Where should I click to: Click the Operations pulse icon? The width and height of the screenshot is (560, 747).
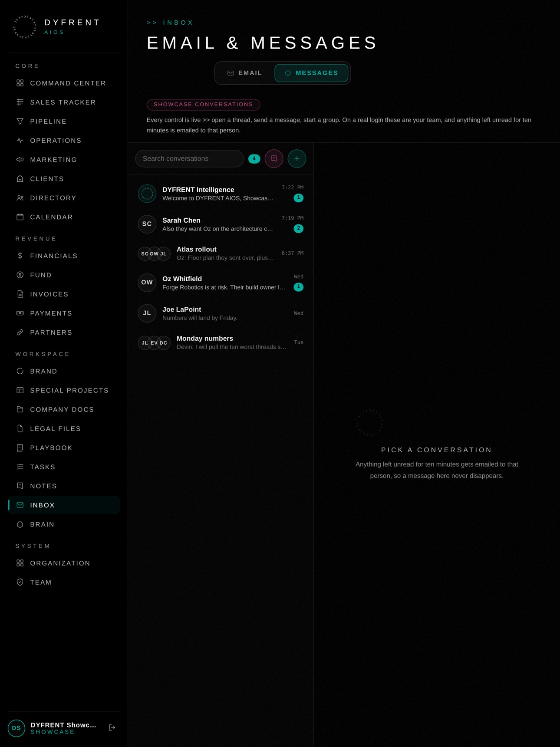tap(20, 140)
